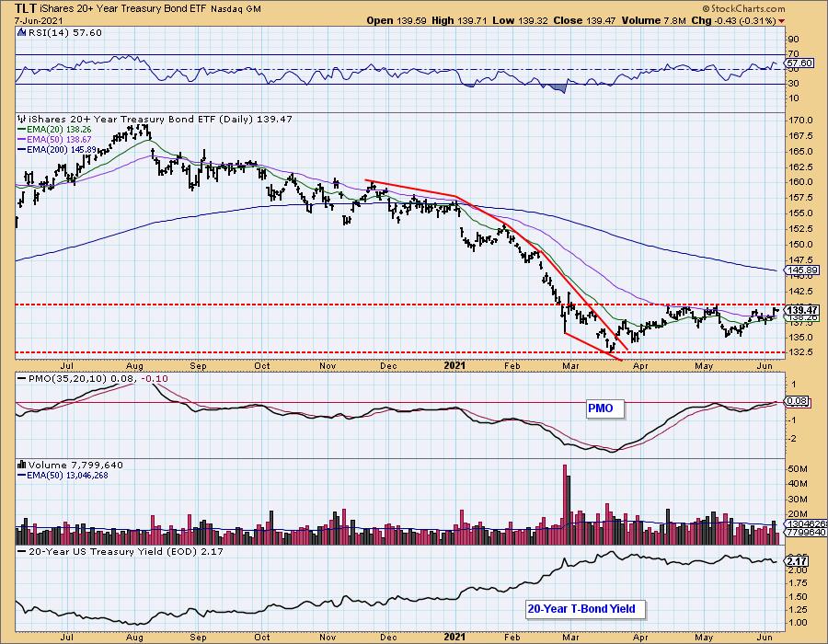Click the EMA(50) purple legend entry

point(54,139)
